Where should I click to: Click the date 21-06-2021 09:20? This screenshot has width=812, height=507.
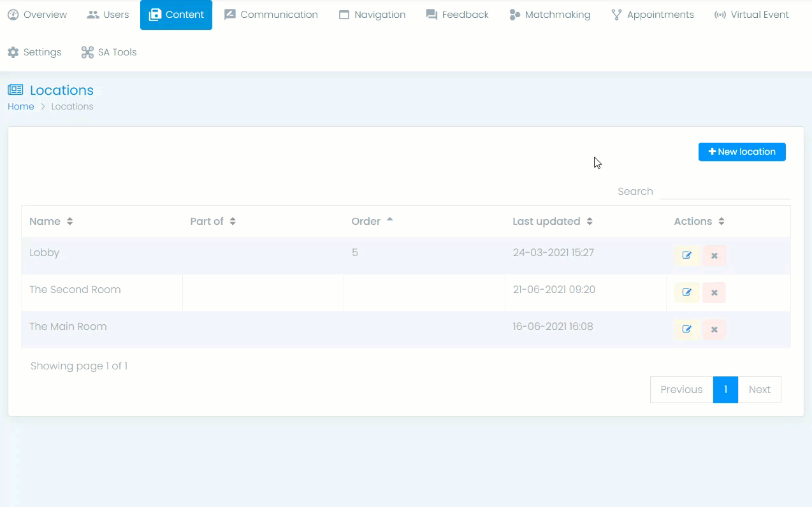click(554, 290)
